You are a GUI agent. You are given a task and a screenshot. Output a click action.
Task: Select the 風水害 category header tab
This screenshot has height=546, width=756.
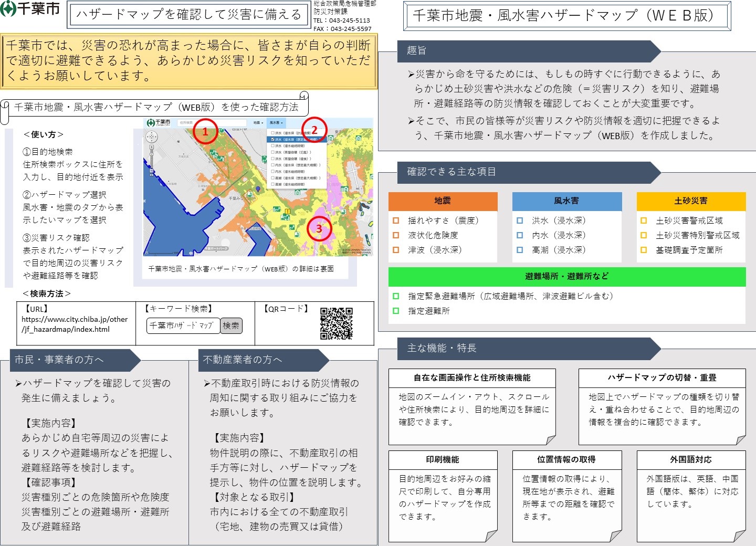566,201
